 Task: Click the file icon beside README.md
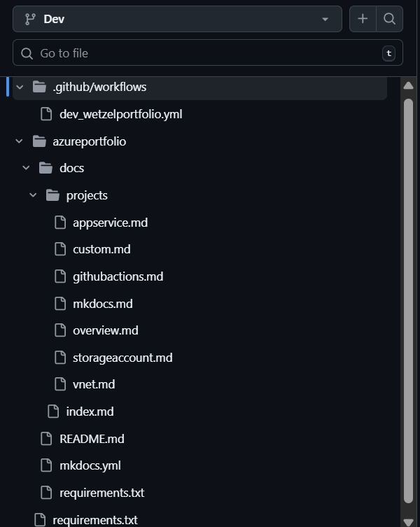point(46,439)
